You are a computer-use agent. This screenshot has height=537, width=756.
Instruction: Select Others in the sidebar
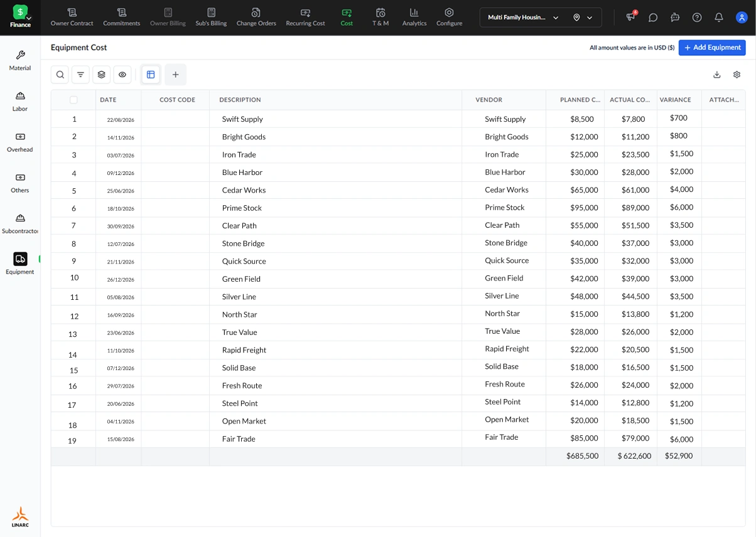(x=20, y=183)
